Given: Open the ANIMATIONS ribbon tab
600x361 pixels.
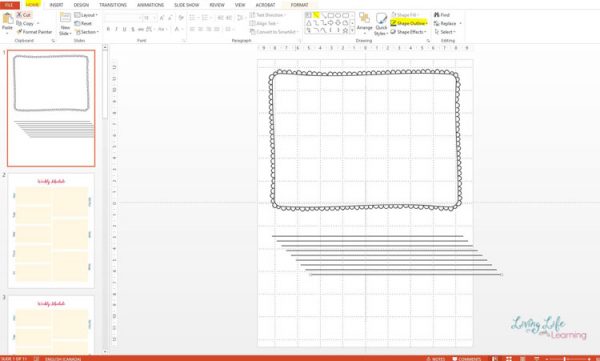Looking at the screenshot, I should pyautogui.click(x=150, y=5).
